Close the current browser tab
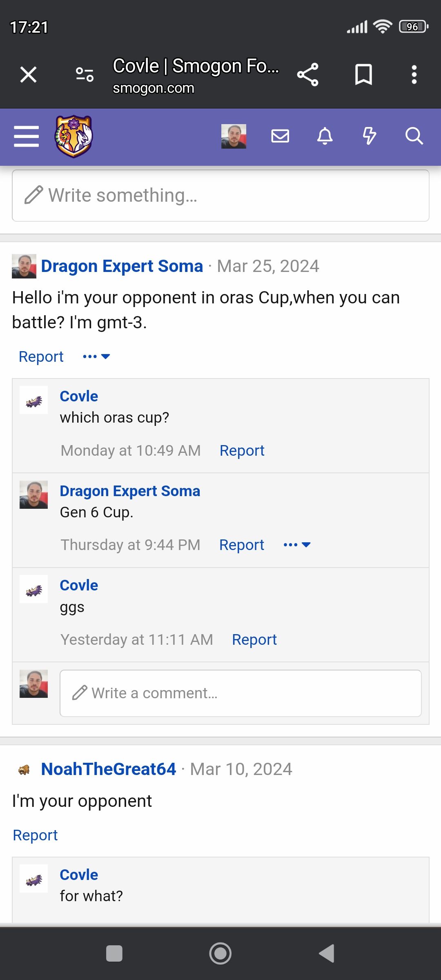The image size is (441, 980). [x=27, y=74]
